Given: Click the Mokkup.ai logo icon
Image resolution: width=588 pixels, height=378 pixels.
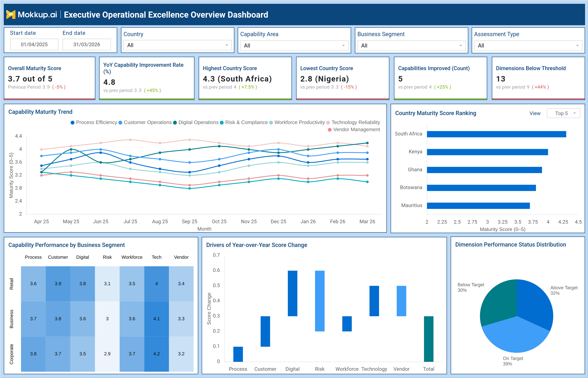Looking at the screenshot, I should (10, 14).
